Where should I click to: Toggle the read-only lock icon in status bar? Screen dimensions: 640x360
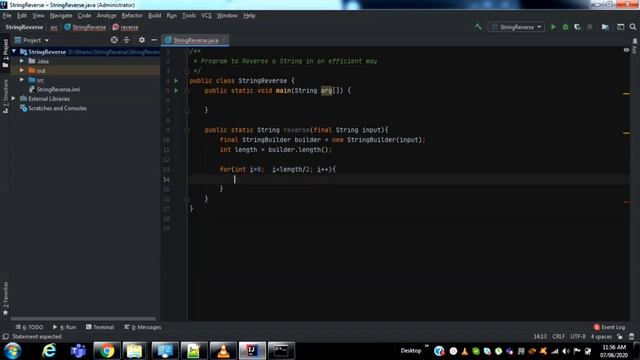coord(620,337)
